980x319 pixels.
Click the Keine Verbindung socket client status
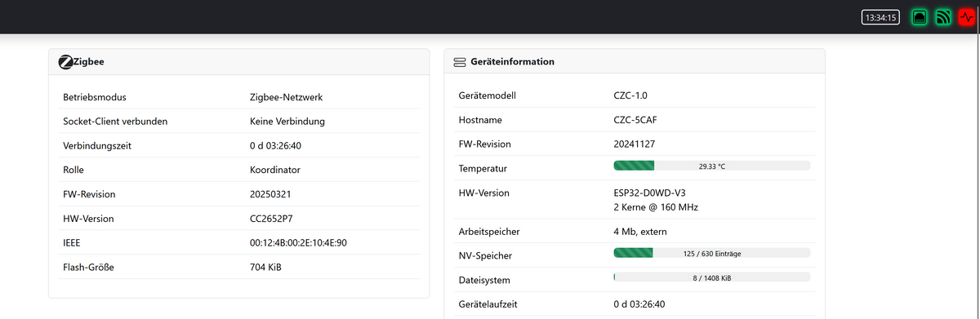pos(287,122)
